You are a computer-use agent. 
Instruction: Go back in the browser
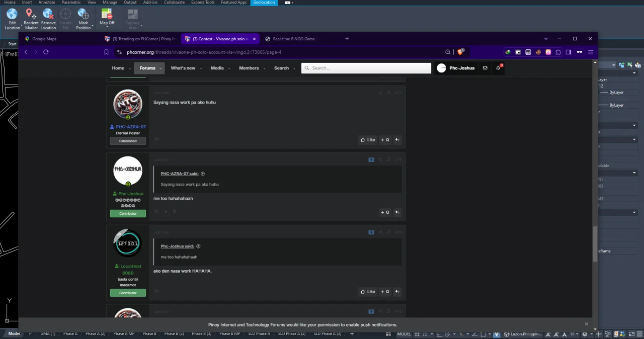coord(26,52)
